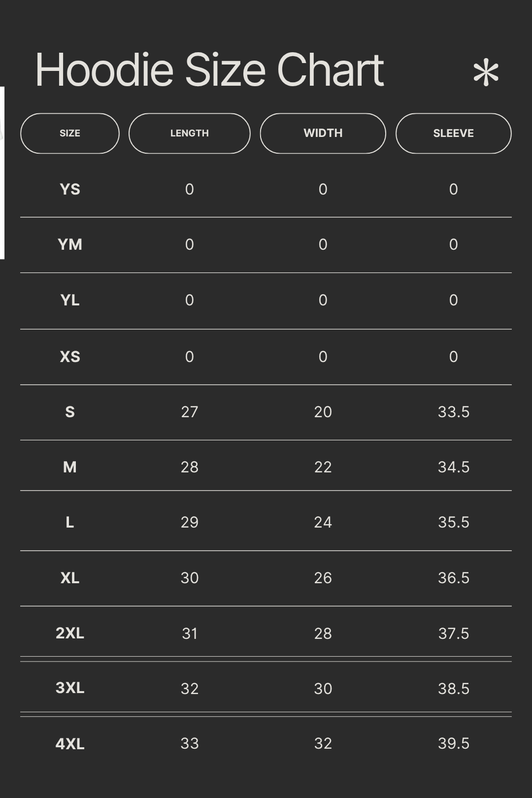Select the LENGTH column header pill
The image size is (532, 798).
(190, 133)
